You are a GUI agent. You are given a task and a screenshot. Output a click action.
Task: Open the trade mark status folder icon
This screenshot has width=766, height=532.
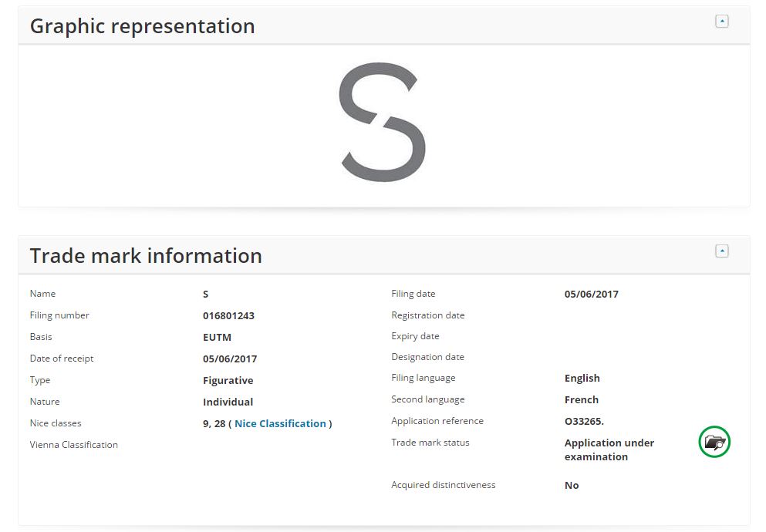click(714, 443)
